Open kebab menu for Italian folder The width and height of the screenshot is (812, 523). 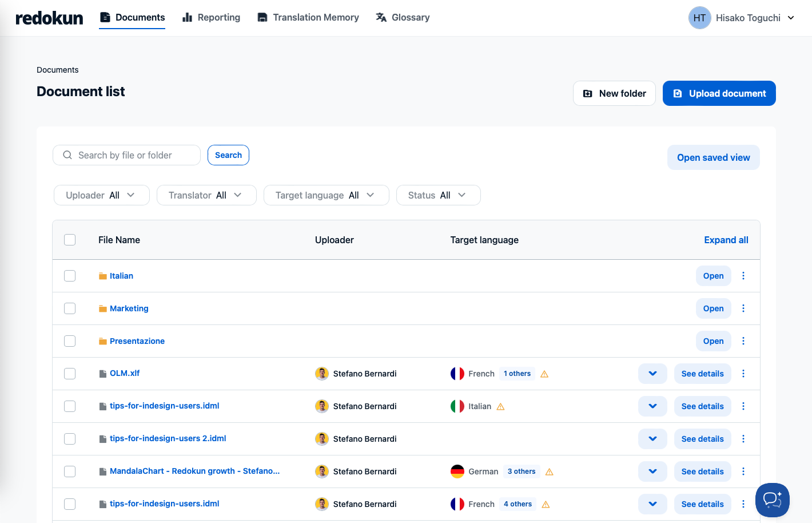(x=743, y=276)
